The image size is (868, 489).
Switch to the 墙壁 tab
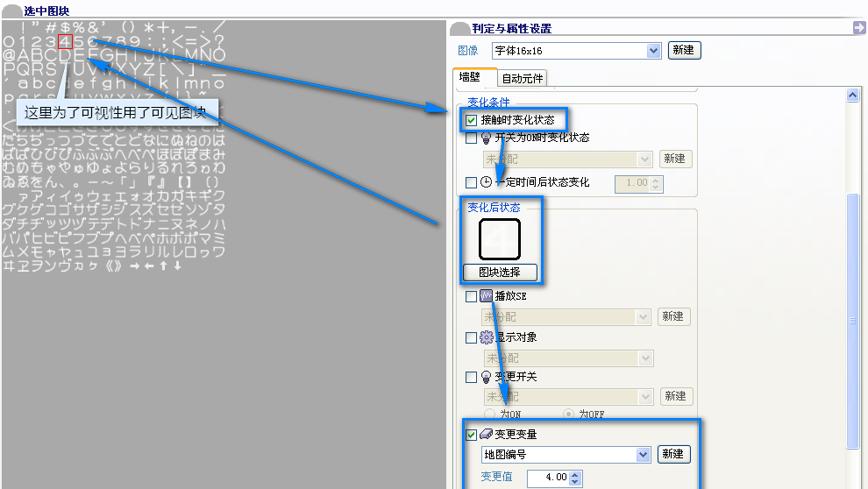[x=473, y=77]
